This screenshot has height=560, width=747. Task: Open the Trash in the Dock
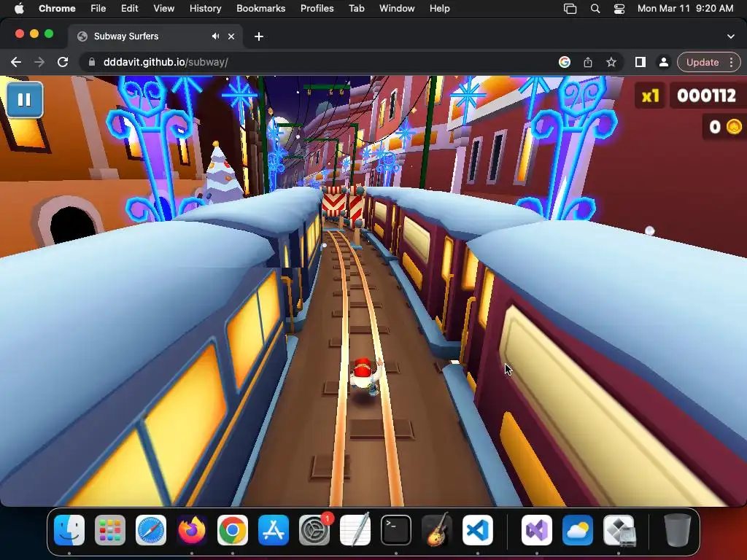click(678, 530)
